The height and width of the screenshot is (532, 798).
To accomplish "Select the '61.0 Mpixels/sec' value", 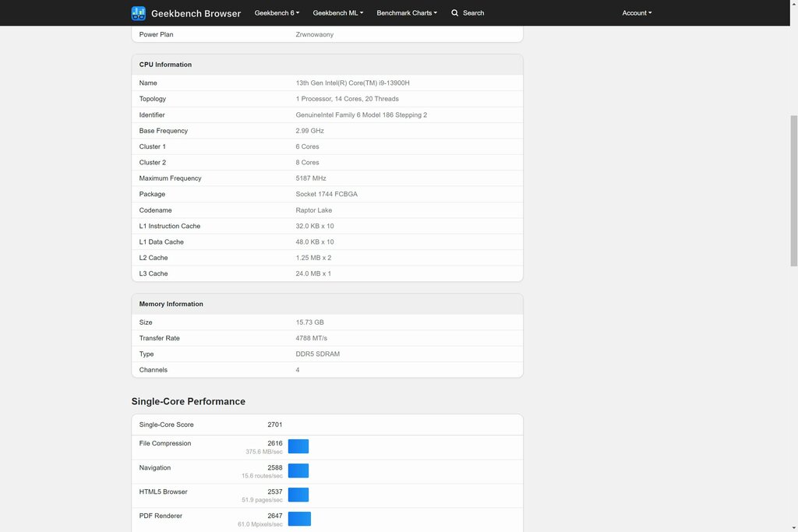I will (x=260, y=524).
